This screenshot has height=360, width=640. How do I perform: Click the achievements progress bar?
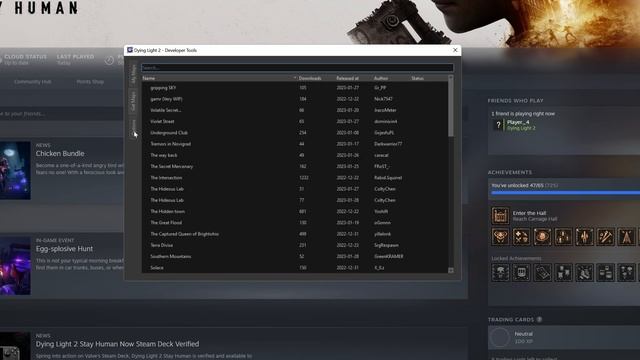tap(566, 193)
